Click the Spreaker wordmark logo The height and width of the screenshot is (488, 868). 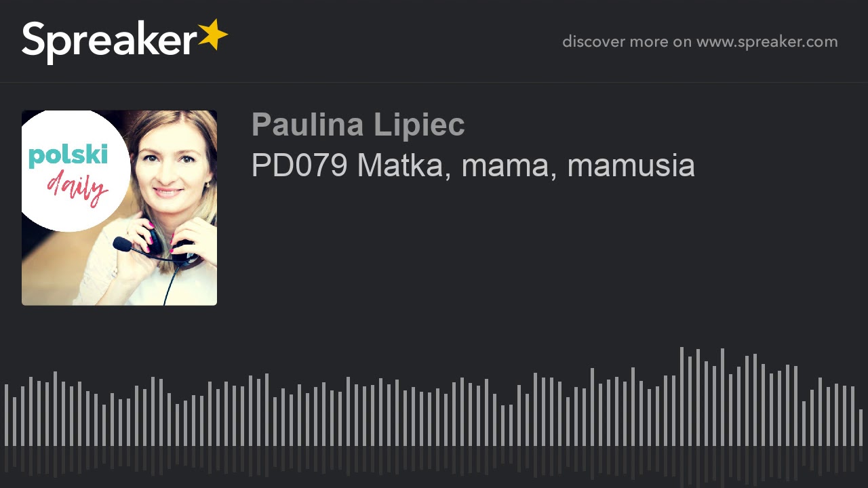click(125, 41)
